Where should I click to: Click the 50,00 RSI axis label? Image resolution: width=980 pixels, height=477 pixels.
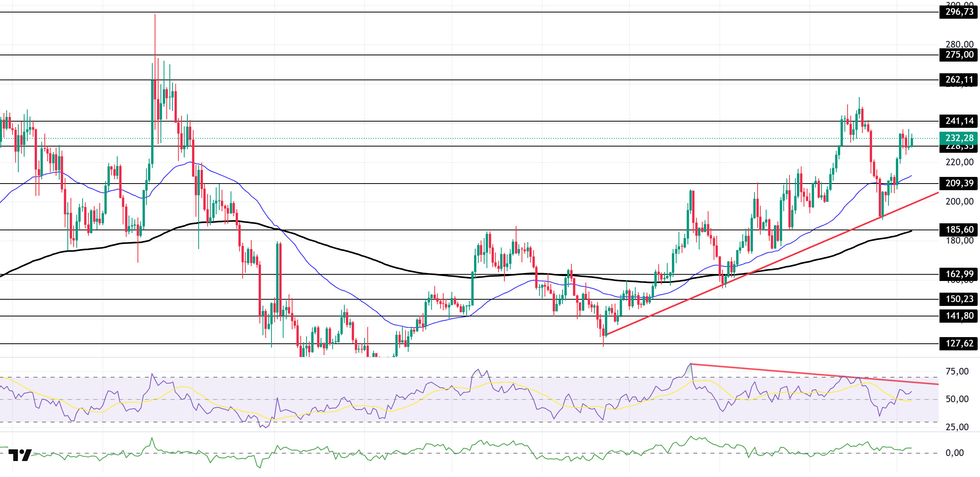pos(957,399)
